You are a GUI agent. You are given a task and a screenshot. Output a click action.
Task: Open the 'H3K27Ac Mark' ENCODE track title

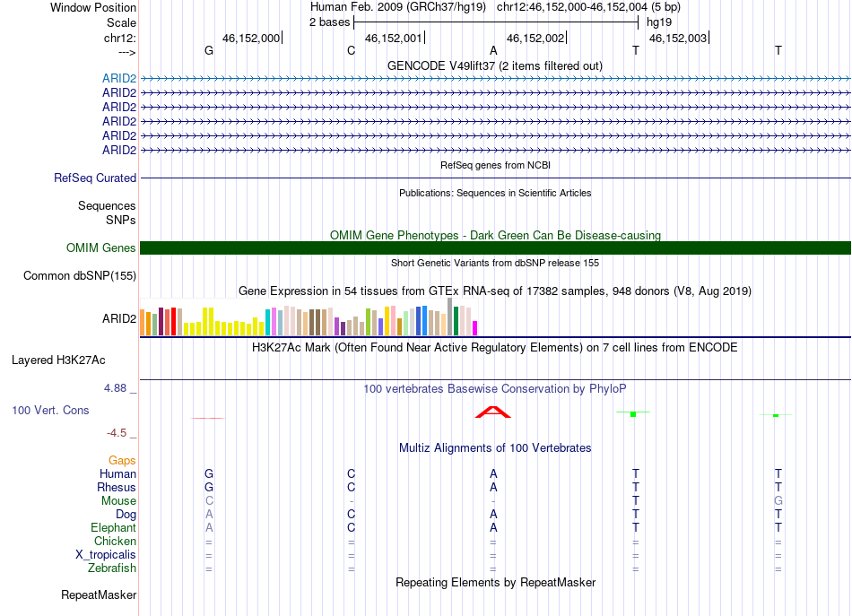click(494, 347)
